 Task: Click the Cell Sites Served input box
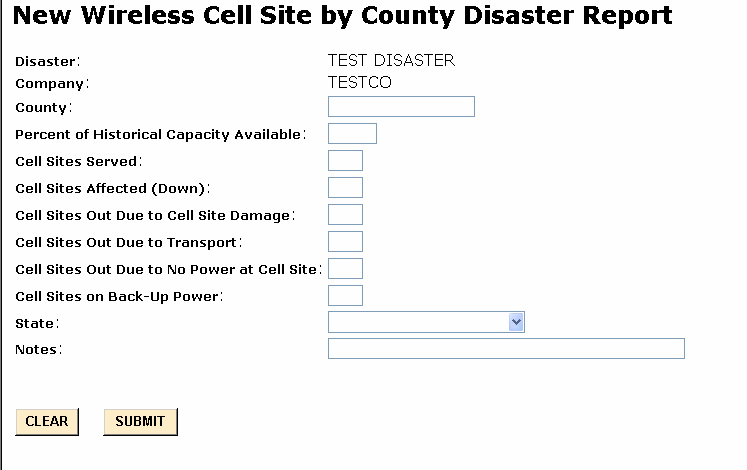(x=345, y=161)
